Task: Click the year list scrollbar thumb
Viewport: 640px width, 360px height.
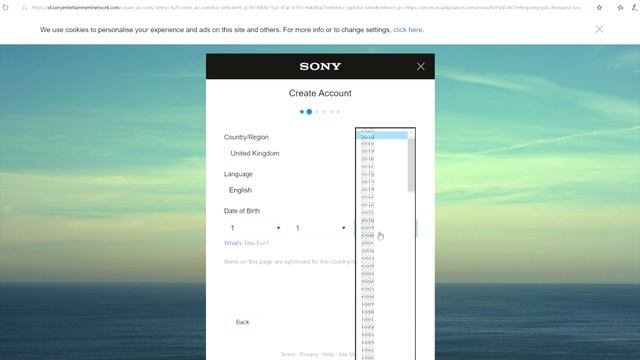Action: (411, 165)
